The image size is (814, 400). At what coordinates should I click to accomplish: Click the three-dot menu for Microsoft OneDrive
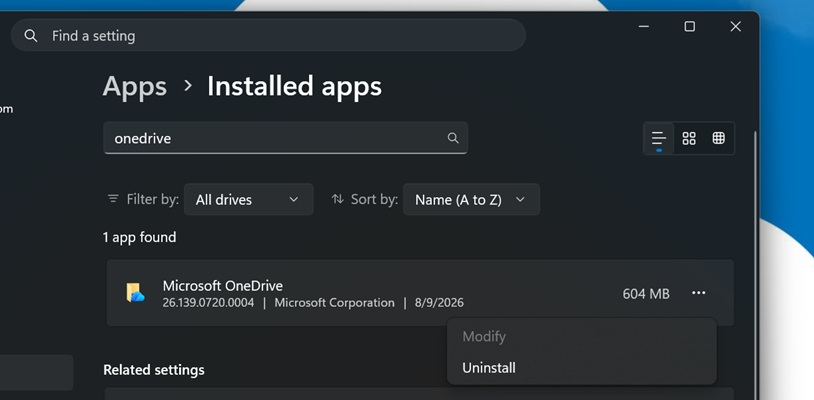(698, 293)
